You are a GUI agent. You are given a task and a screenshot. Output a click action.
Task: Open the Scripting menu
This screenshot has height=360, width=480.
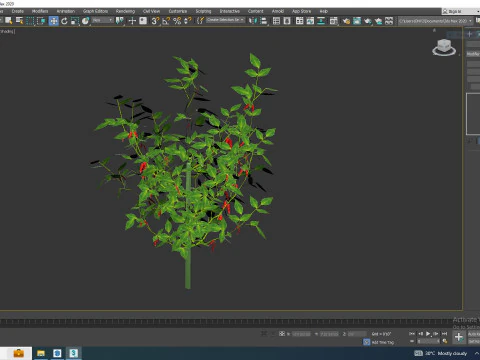coord(203,11)
